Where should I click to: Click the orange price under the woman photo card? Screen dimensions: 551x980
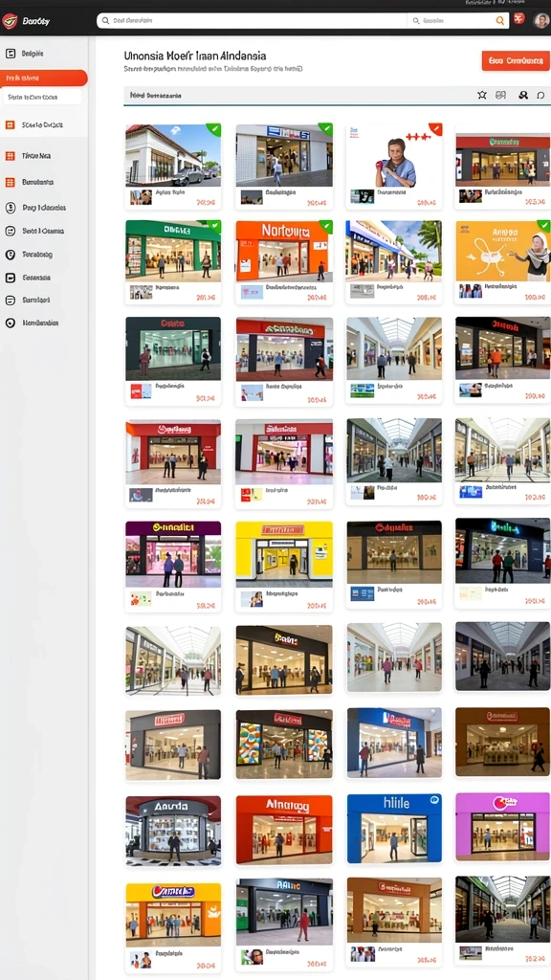[x=427, y=203]
